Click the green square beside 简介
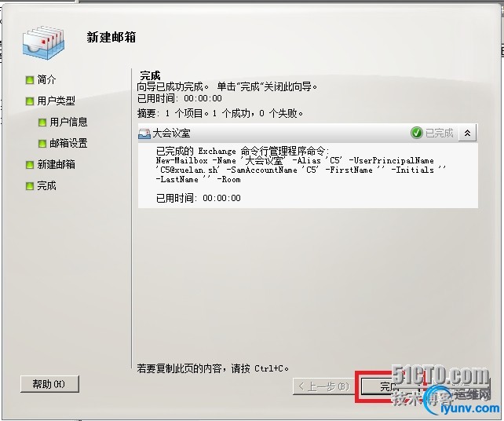The width and height of the screenshot is (504, 421). [30, 80]
